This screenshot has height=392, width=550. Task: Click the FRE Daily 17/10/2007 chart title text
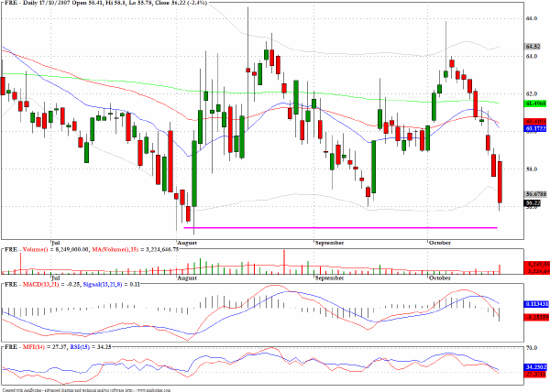[104, 3]
